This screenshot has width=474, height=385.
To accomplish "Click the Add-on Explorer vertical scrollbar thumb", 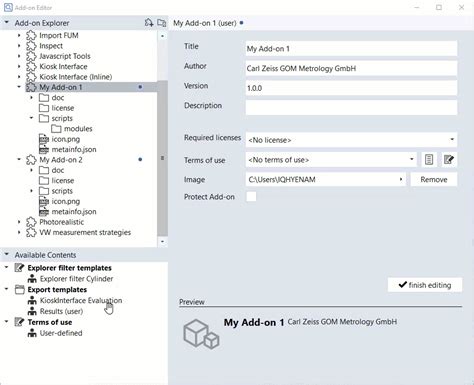I will coord(162,158).
